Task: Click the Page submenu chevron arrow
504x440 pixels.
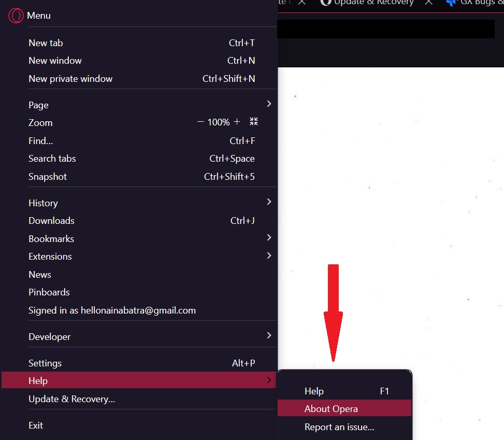Action: (x=269, y=104)
